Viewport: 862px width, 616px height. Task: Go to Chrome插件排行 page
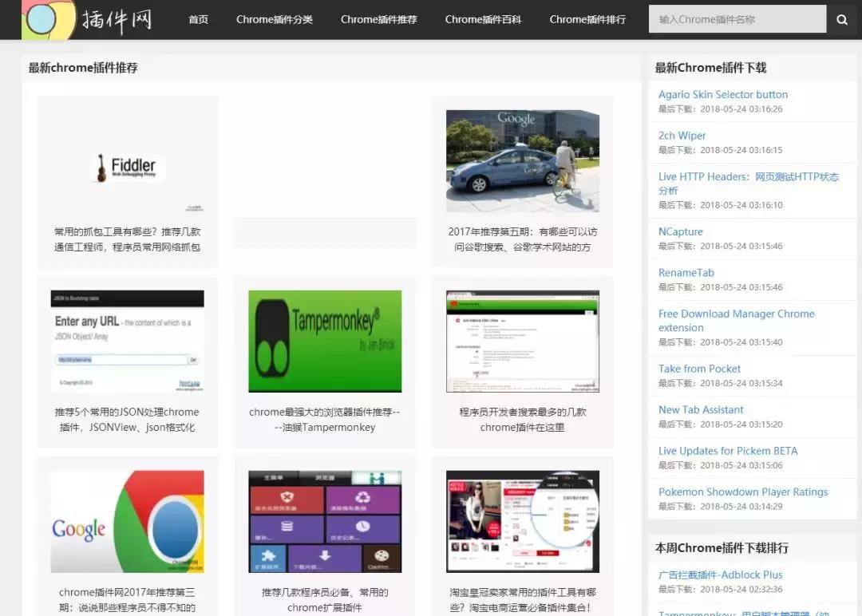[587, 19]
